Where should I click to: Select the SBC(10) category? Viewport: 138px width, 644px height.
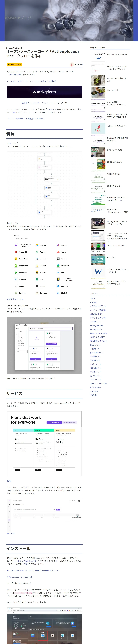click(94, 391)
